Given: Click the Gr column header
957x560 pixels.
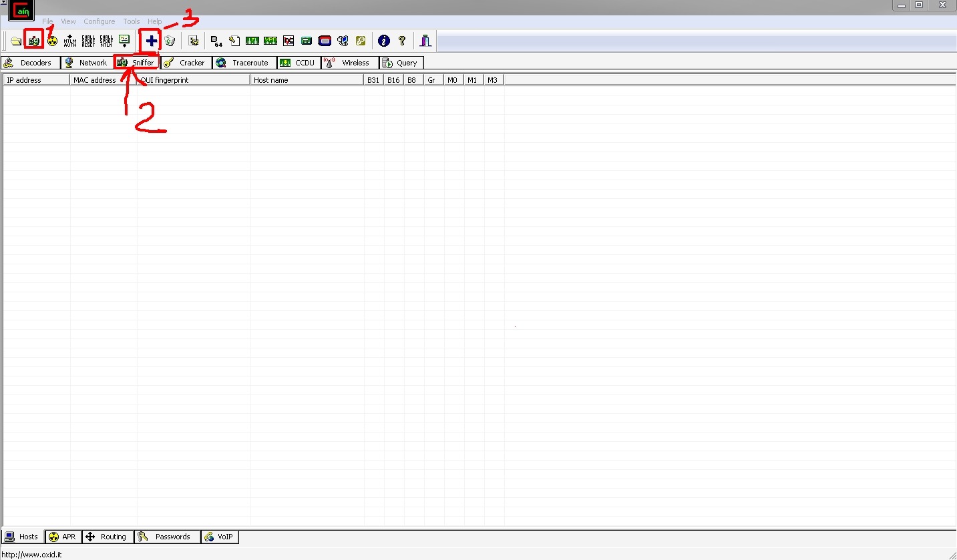Looking at the screenshot, I should pyautogui.click(x=434, y=80).
